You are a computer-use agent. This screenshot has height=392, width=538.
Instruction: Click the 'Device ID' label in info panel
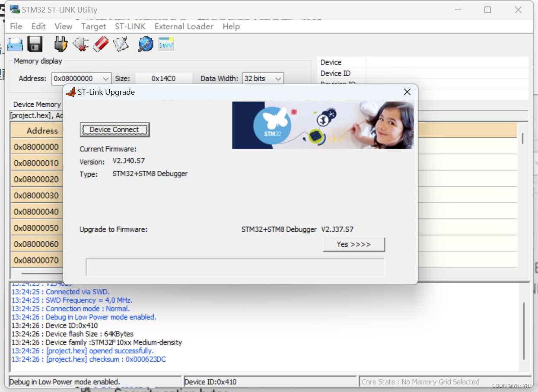335,73
